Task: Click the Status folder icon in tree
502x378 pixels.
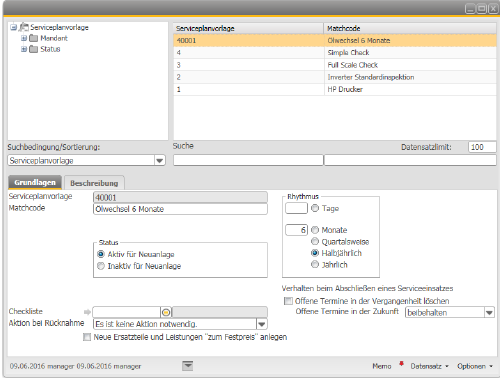Action: pyautogui.click(x=33, y=49)
